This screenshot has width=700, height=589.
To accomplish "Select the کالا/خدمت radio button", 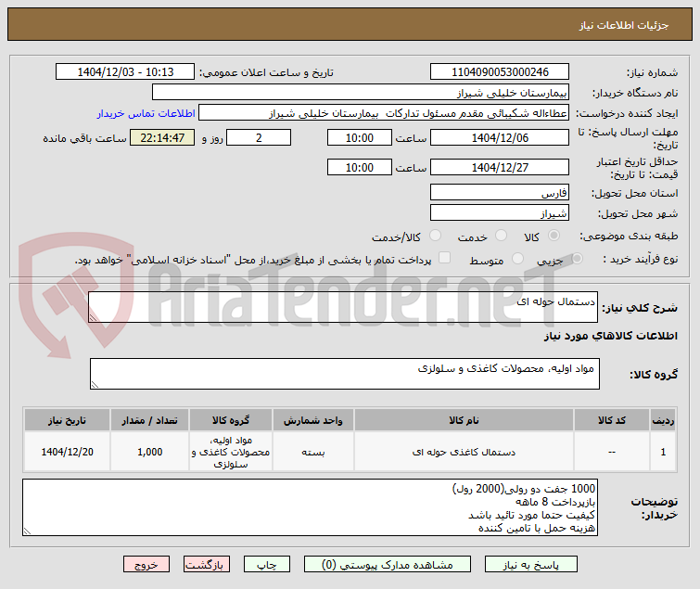I will click(435, 236).
